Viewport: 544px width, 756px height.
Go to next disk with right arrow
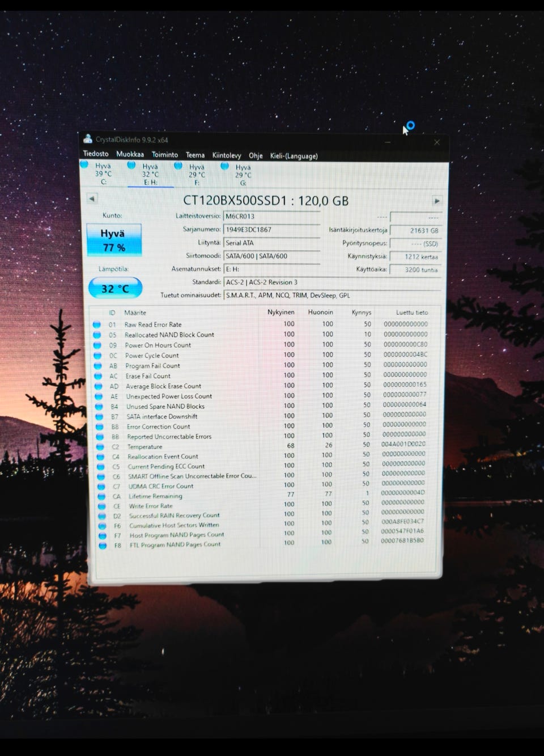point(436,201)
